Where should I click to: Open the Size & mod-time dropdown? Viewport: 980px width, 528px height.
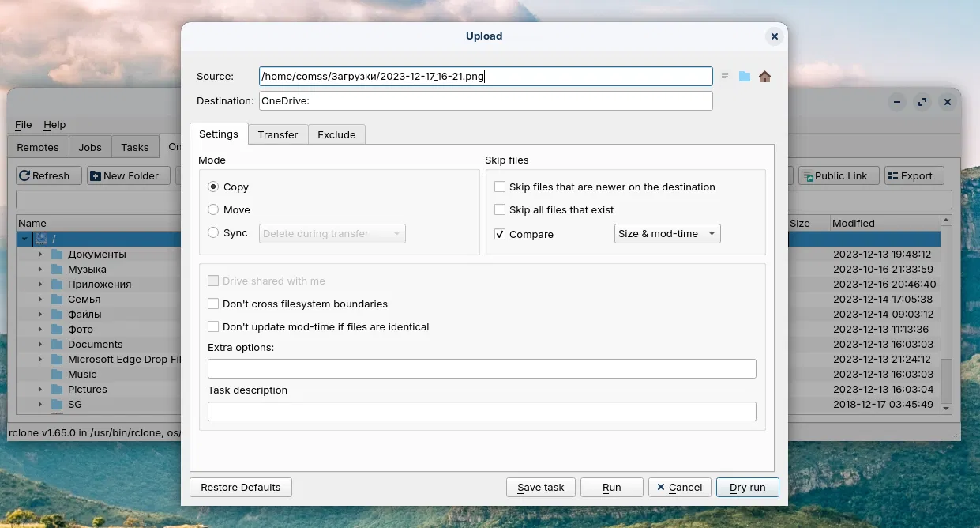tap(667, 233)
